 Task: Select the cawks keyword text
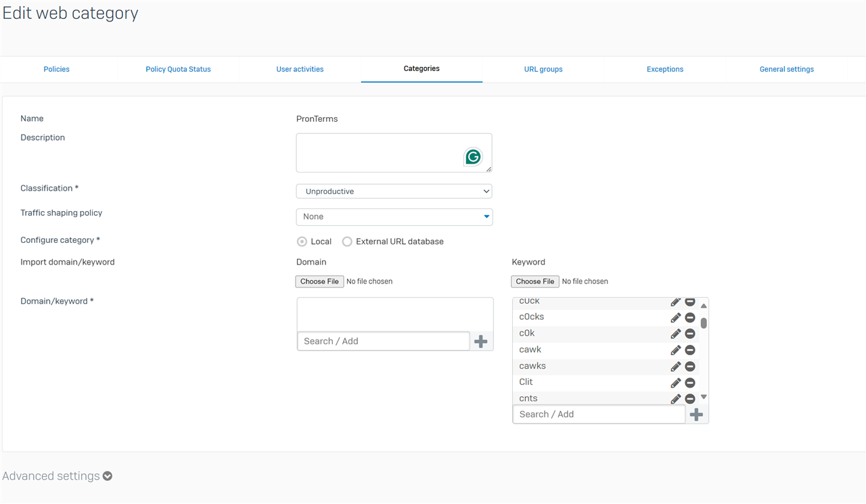(x=532, y=365)
